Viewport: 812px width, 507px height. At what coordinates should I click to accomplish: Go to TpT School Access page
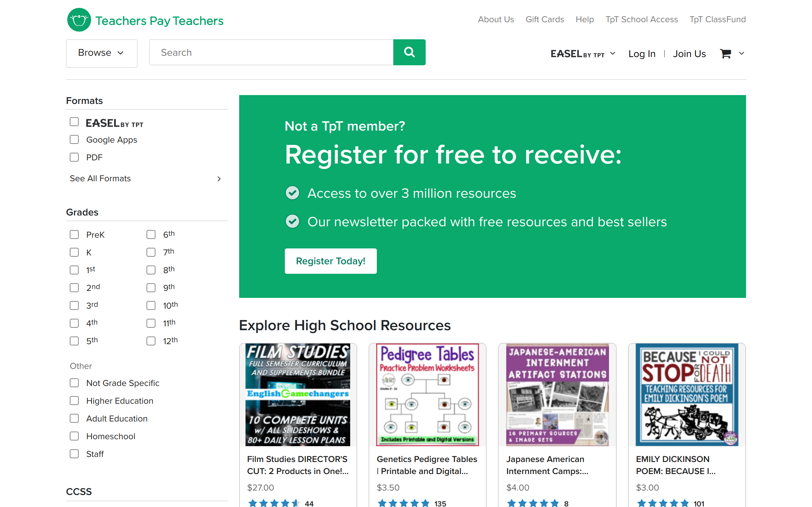641,19
